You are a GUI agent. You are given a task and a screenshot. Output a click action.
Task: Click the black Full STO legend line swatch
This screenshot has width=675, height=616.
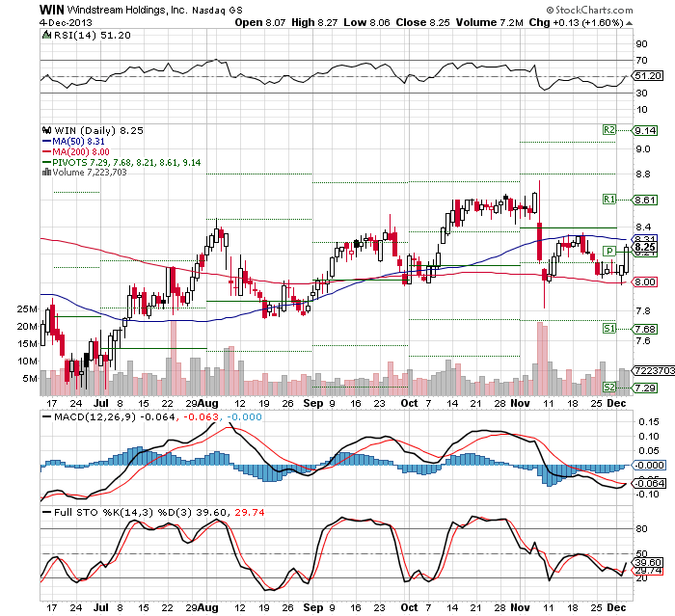pos(46,512)
